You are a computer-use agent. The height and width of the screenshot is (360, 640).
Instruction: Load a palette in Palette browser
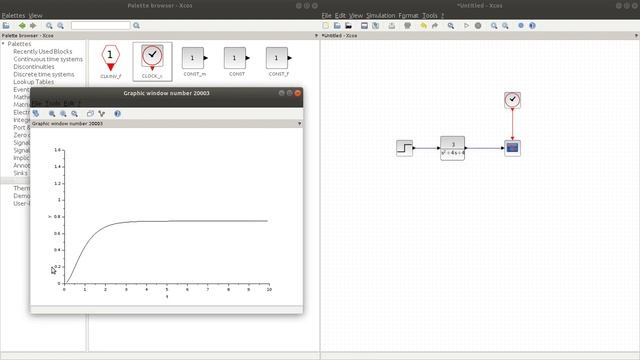[6, 26]
